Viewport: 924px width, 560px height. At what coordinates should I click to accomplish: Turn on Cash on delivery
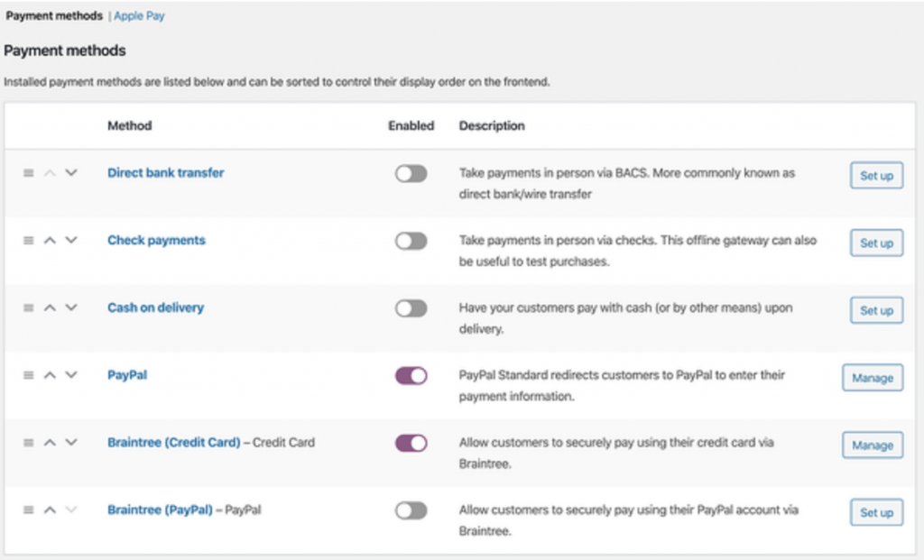coord(411,308)
